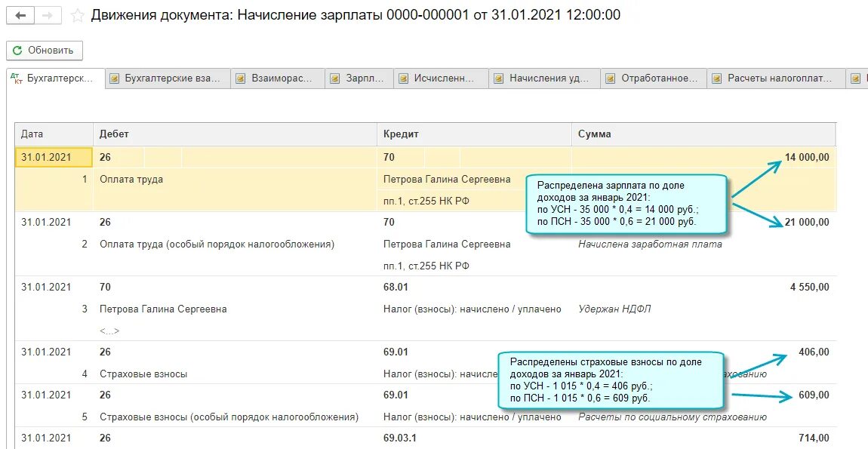Switch to the Расчеты налогоплат... tab
Image resolution: width=868 pixels, height=449 pixels.
(776, 78)
